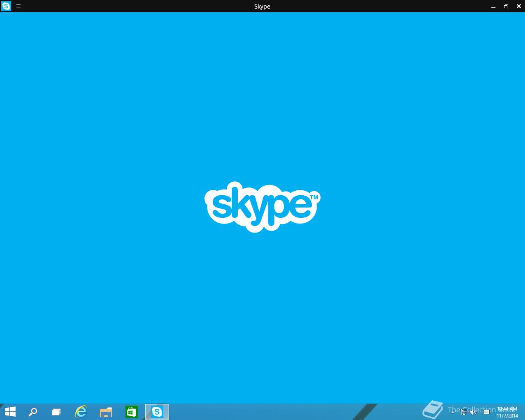Open network status from the system tray

[463, 412]
